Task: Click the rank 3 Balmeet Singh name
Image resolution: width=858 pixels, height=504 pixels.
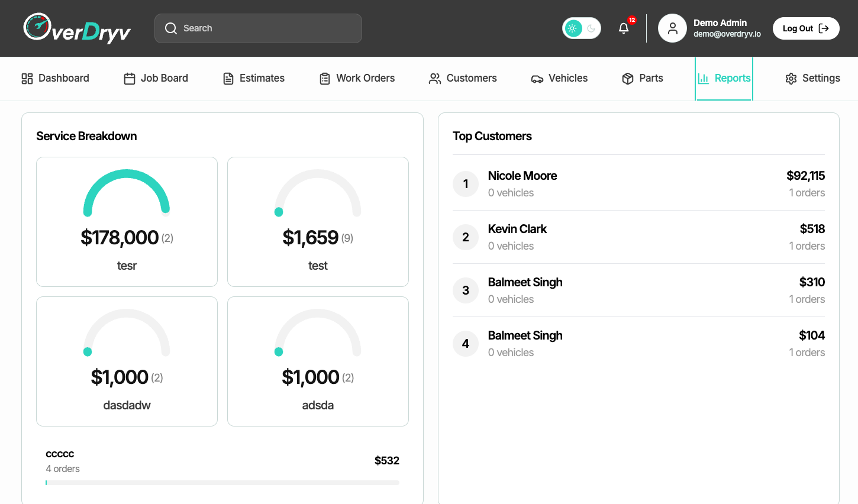Action: (525, 282)
